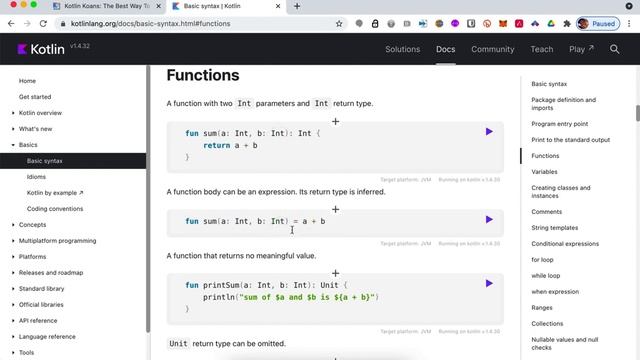Screen dimensions: 640x360
Task: Jump to Collections section
Action: 547,323
